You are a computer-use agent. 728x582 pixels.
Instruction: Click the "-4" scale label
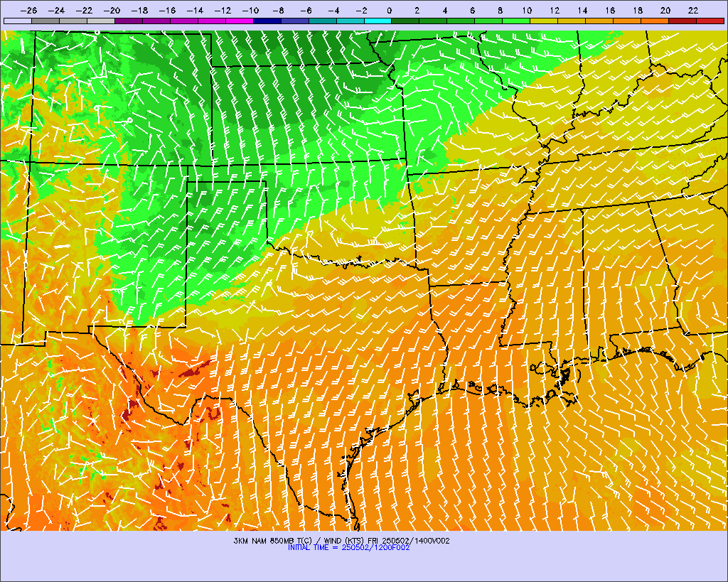pos(334,10)
